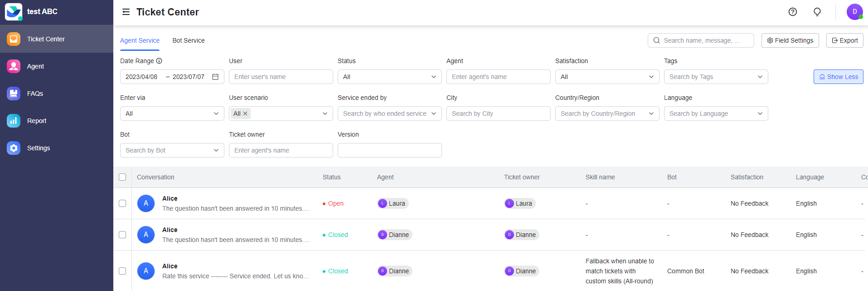
Task: Click the Search by City field
Action: coord(499,113)
